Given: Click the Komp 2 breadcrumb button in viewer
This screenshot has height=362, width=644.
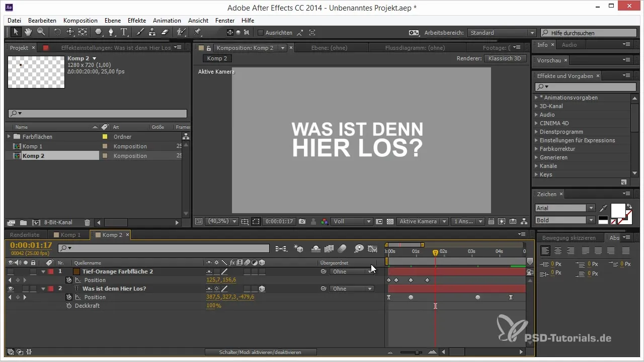Looking at the screenshot, I should click(217, 58).
